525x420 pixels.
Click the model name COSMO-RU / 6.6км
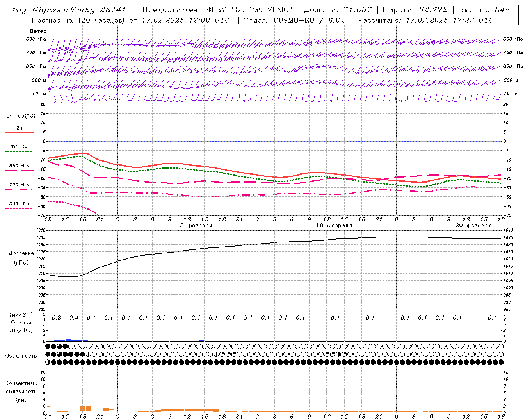point(310,20)
